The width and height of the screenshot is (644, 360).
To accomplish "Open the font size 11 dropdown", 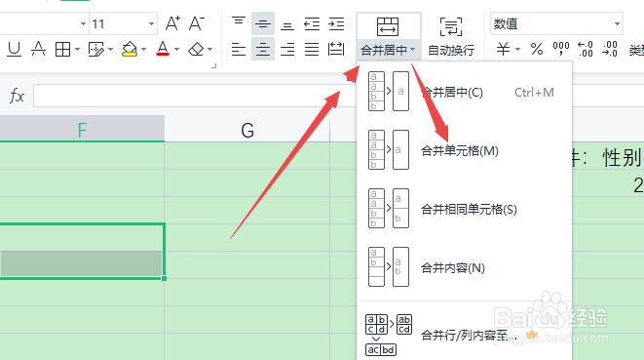I will pyautogui.click(x=152, y=23).
